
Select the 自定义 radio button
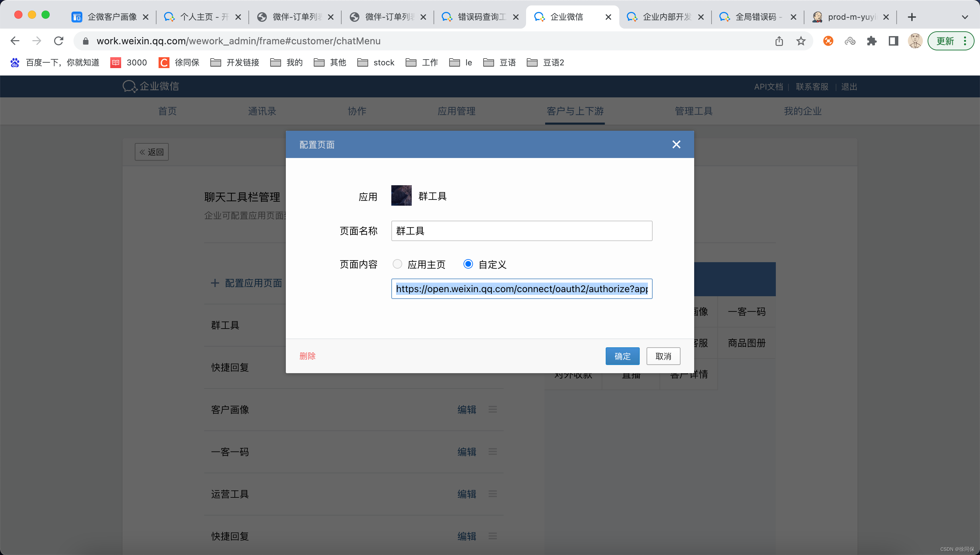tap(468, 264)
